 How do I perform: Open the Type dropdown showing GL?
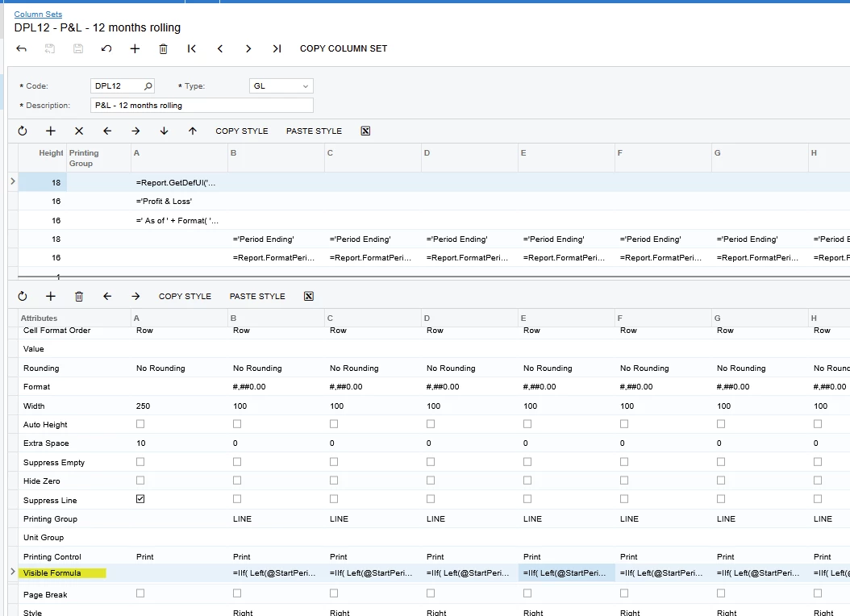click(281, 86)
